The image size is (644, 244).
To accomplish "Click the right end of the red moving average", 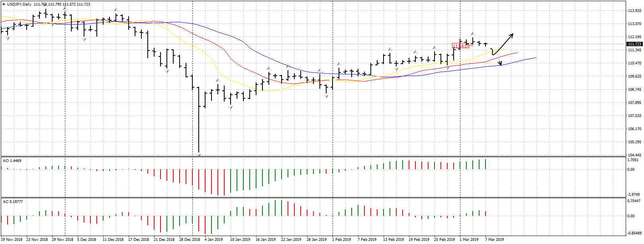I will [x=517, y=53].
